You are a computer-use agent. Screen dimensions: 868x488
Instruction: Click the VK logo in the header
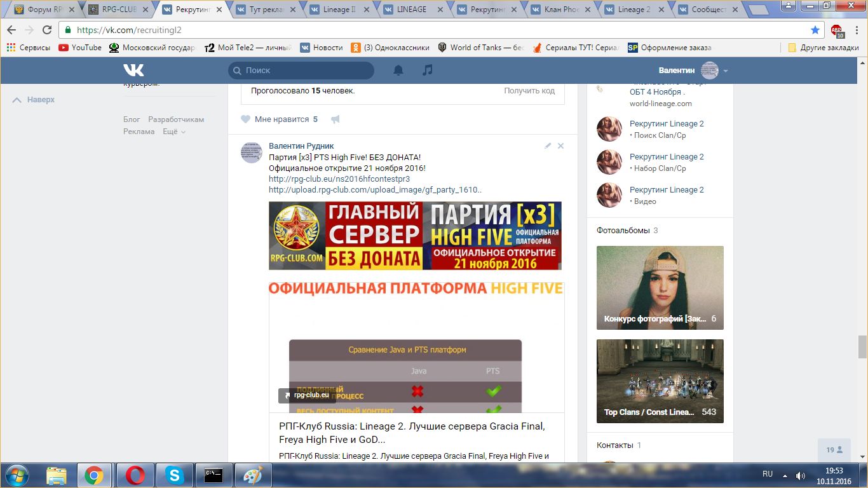(133, 70)
